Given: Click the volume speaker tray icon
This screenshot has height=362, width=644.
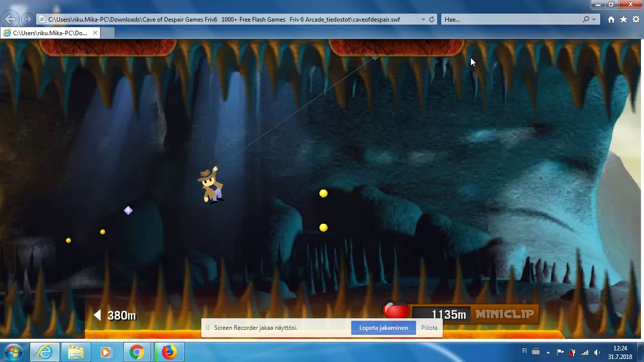Looking at the screenshot, I should pos(597,352).
